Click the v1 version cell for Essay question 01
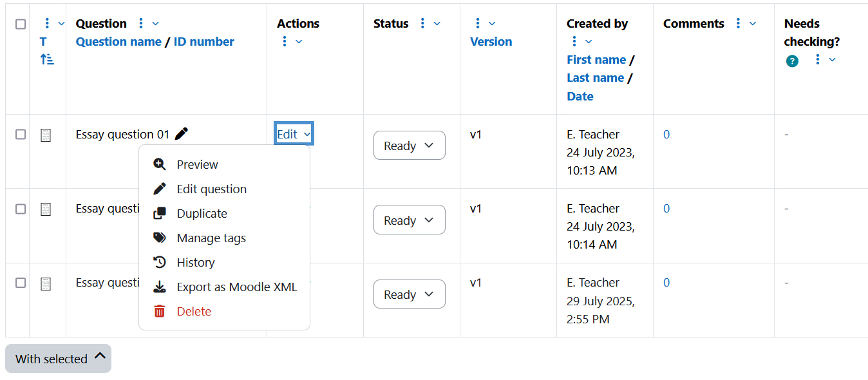Screen dimensions: 868x380 click(476, 134)
